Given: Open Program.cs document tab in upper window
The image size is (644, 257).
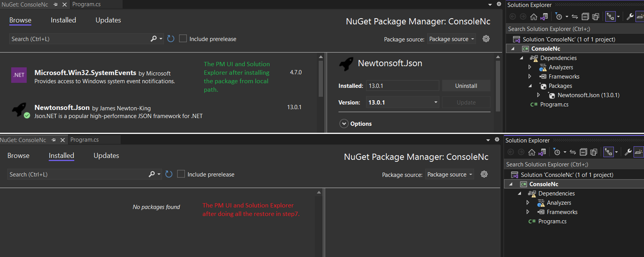Looking at the screenshot, I should coord(86,4).
